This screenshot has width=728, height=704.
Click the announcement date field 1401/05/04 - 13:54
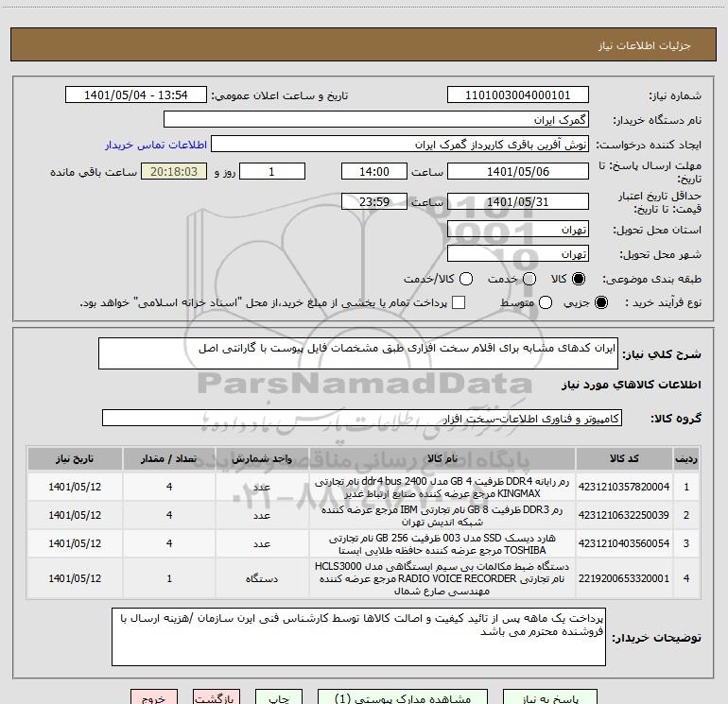coord(136,94)
